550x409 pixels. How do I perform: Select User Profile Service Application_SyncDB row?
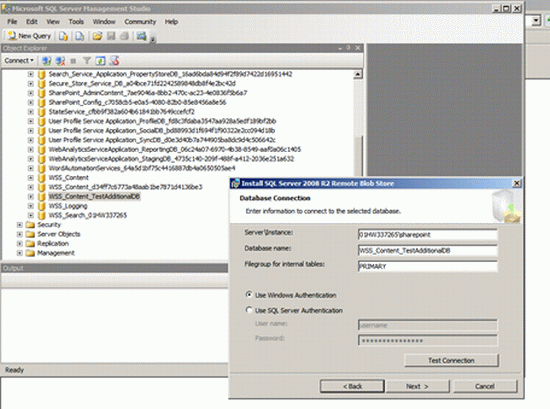click(162, 140)
